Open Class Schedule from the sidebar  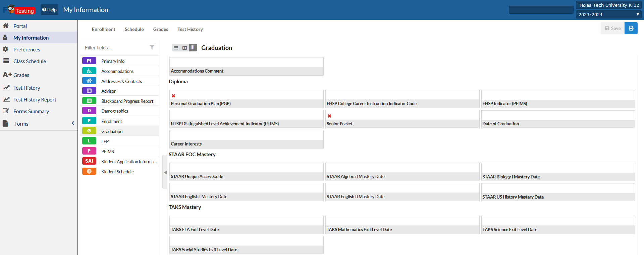(30, 61)
